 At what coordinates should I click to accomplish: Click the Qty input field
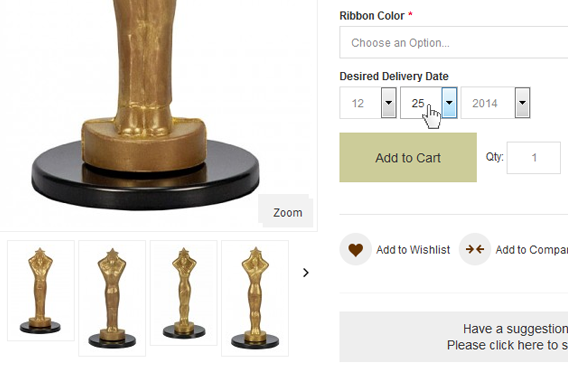[x=534, y=158]
